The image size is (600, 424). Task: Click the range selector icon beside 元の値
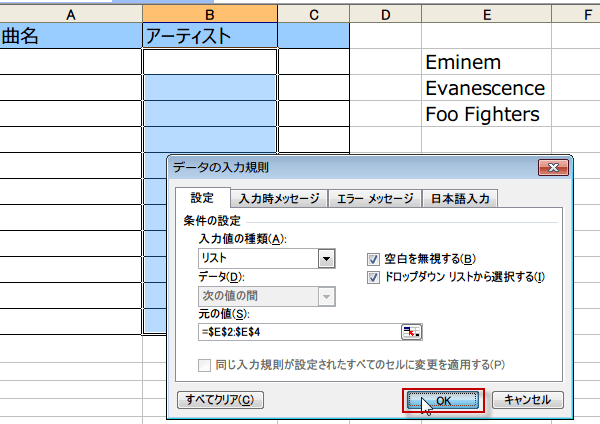[x=411, y=332]
